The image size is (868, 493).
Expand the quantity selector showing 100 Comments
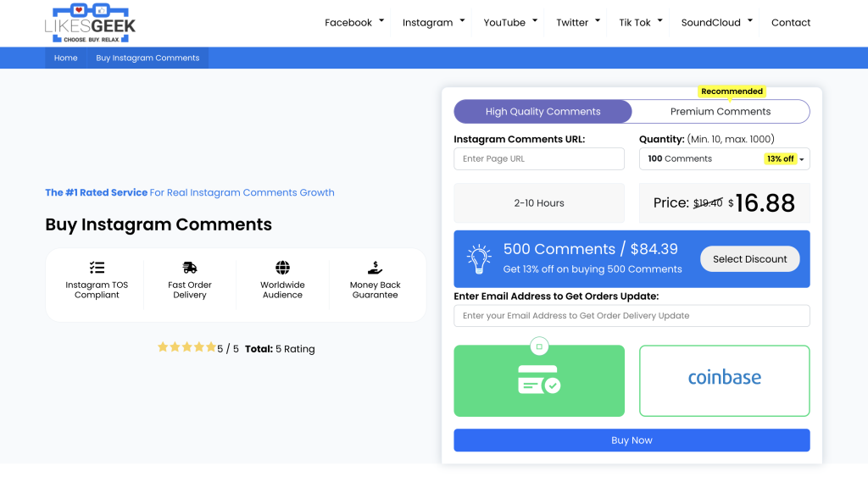[724, 158]
